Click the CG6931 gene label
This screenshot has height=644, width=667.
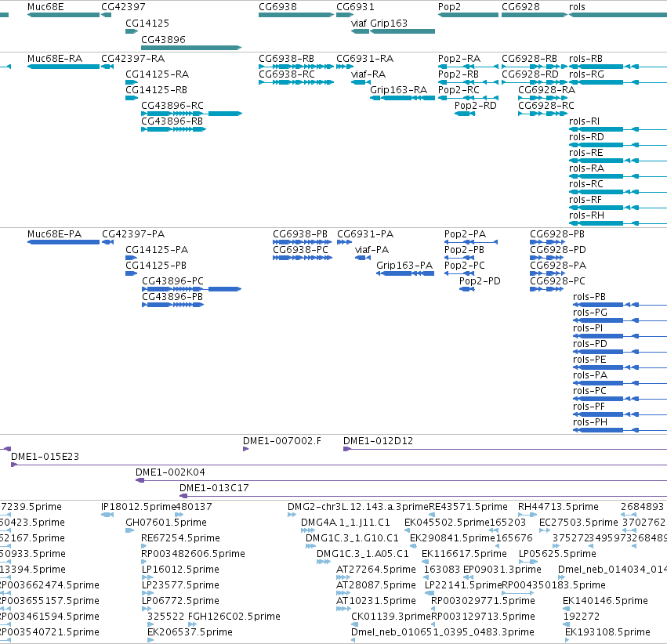(x=355, y=7)
